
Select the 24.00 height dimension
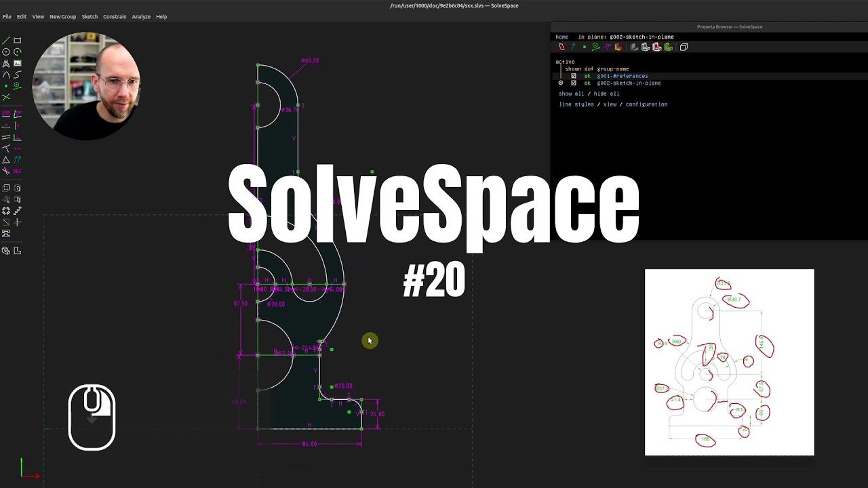tap(377, 413)
